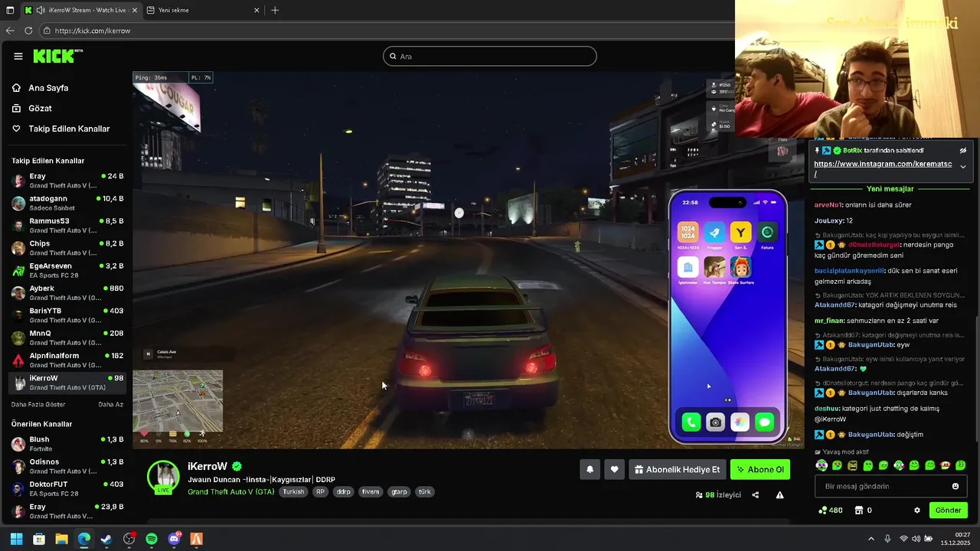Open the chat shop icon
The width and height of the screenshot is (980, 551).
859,510
